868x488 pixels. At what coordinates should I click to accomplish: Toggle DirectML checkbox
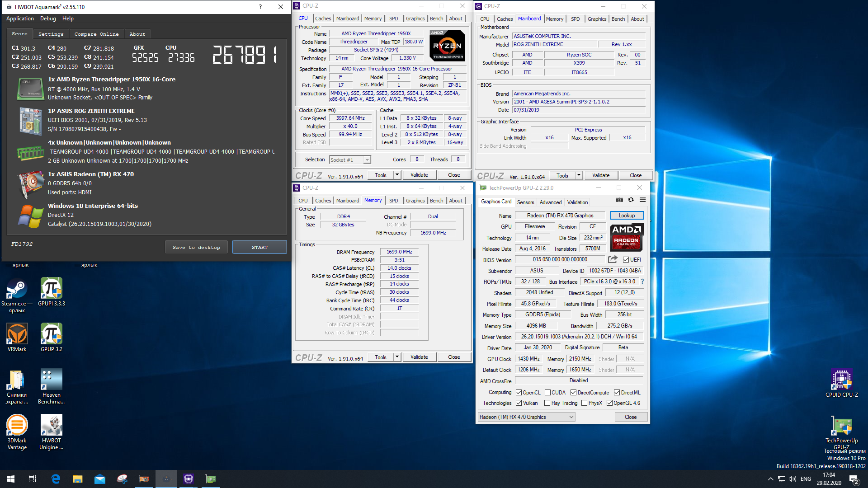(x=617, y=393)
